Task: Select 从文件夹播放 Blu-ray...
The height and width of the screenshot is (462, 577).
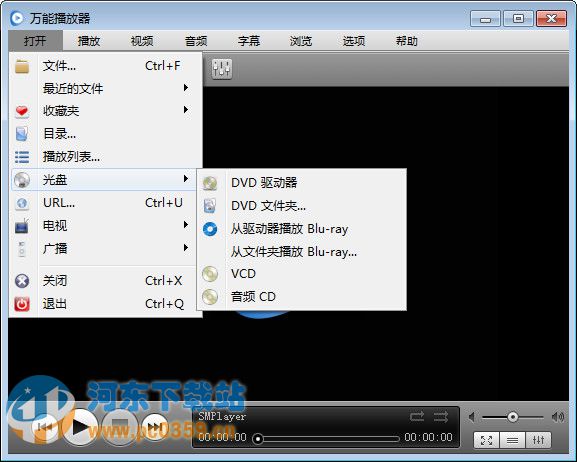Action: click(x=302, y=252)
